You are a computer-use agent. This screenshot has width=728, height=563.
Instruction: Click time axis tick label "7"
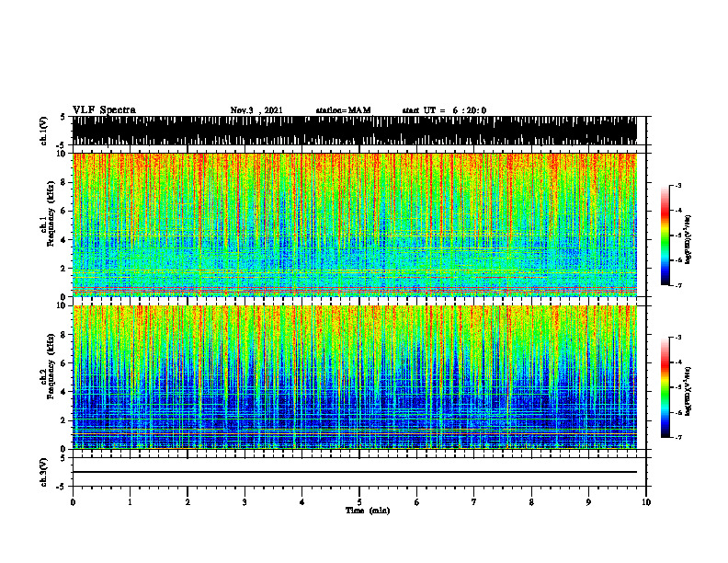(x=474, y=502)
